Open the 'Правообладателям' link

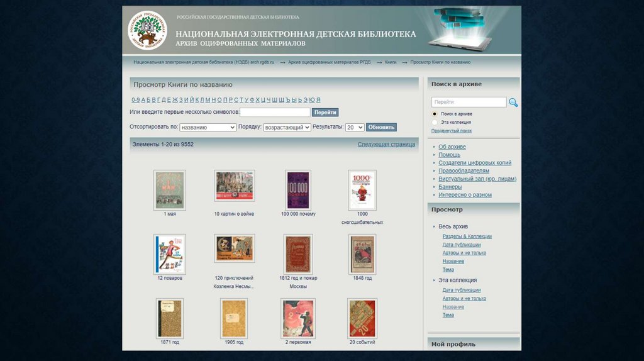[x=464, y=170]
